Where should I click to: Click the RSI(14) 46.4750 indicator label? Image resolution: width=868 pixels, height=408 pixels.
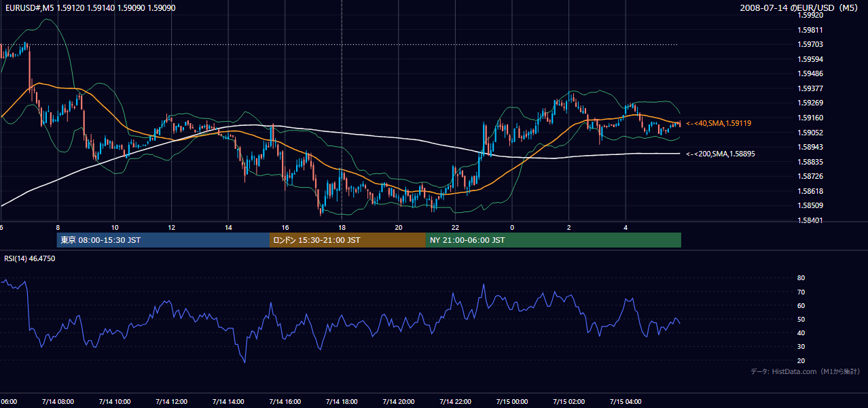point(30,258)
